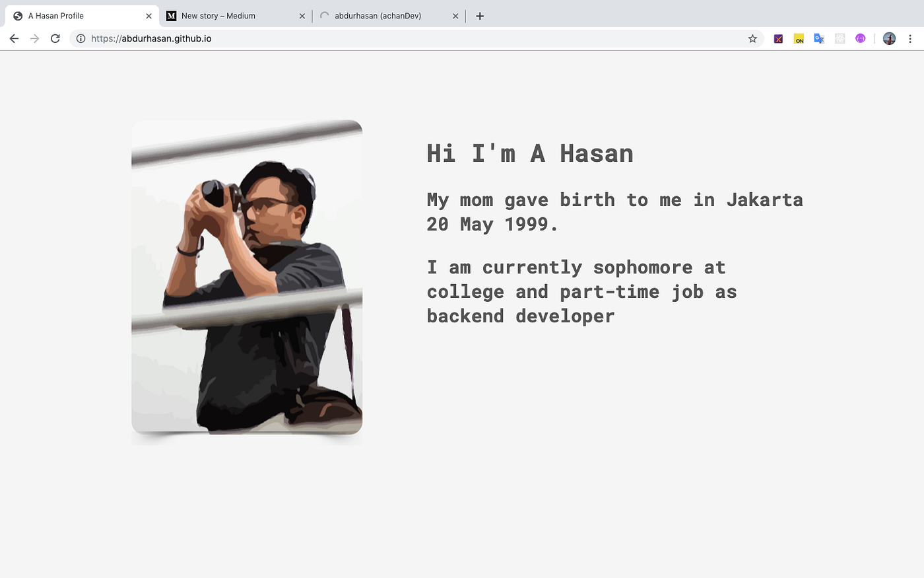The width and height of the screenshot is (924, 578).
Task: Open the yellow ON extension
Action: [799, 38]
